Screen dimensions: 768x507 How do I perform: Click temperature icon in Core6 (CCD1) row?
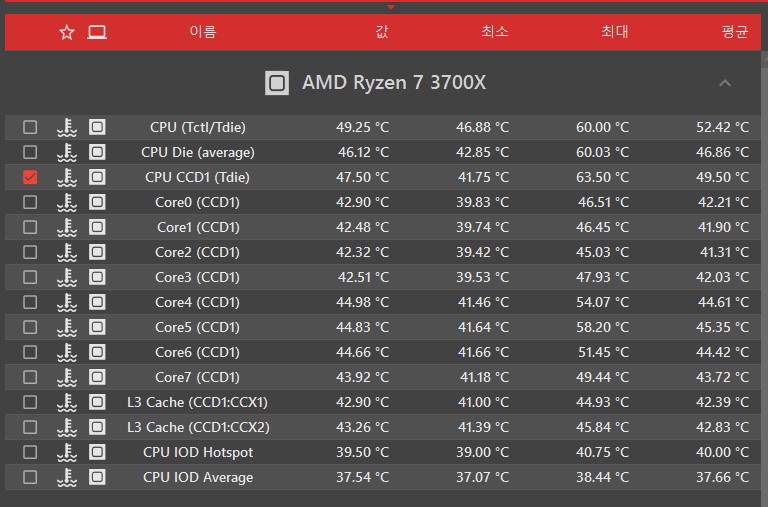(67, 352)
